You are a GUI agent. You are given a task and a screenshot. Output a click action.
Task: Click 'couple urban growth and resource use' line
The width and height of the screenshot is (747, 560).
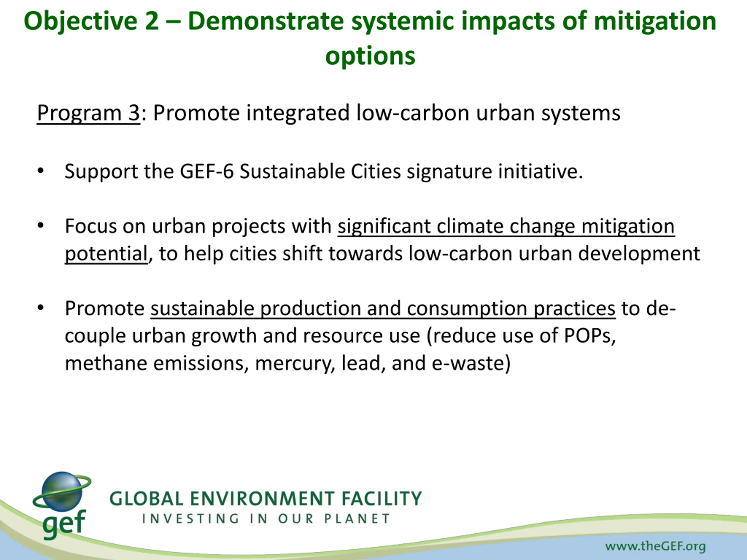click(x=242, y=336)
